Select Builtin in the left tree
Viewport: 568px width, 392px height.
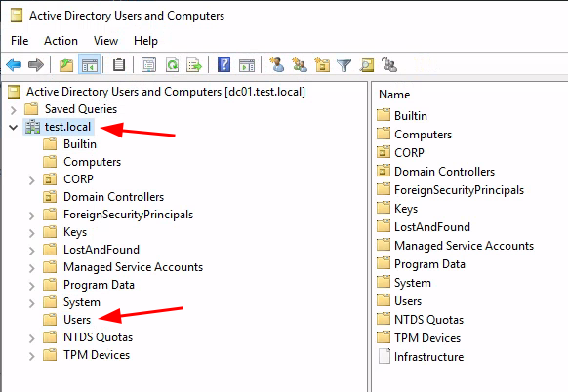click(x=80, y=144)
